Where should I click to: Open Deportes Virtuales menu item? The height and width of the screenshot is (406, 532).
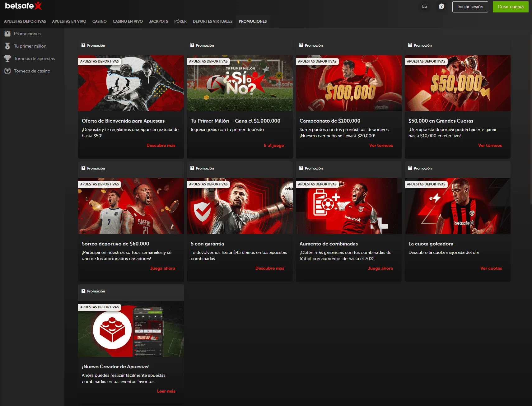[213, 21]
